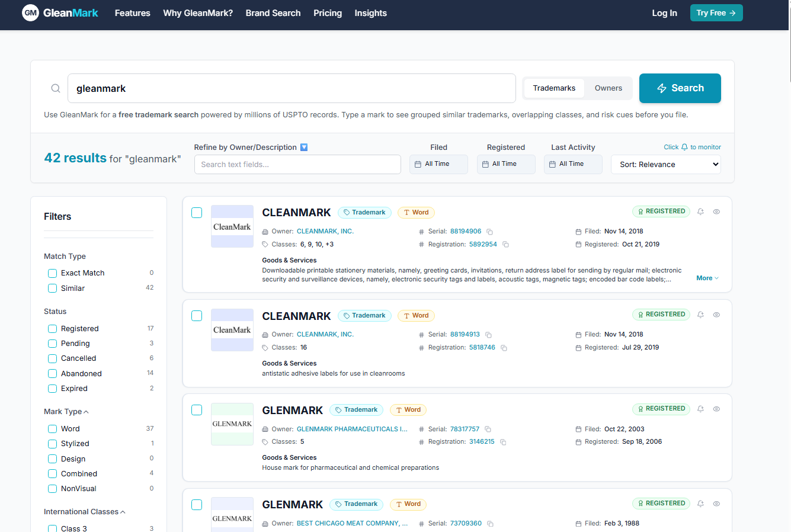791x532 pixels.
Task: Open owner GLENMARK PHARMACEUTICALS link
Action: (352, 429)
